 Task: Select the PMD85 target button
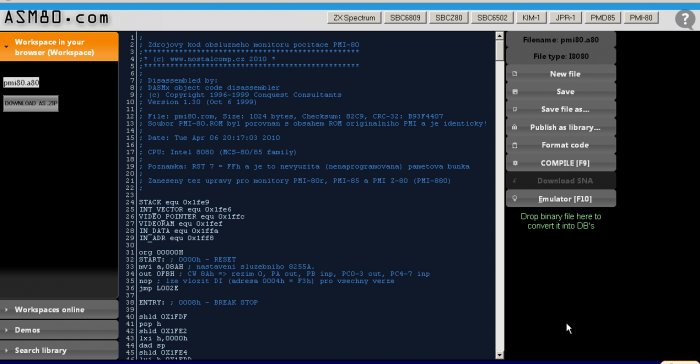(x=602, y=18)
